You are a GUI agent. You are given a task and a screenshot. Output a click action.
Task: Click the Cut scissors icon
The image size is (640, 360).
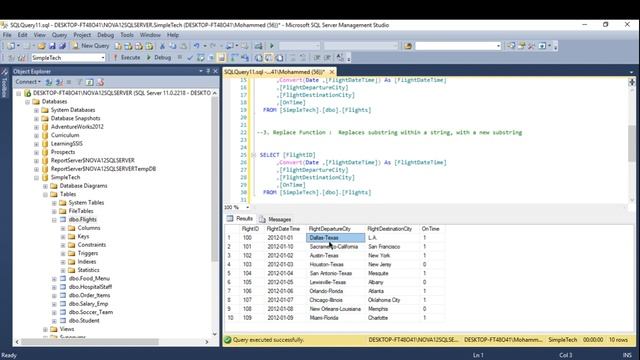162,46
